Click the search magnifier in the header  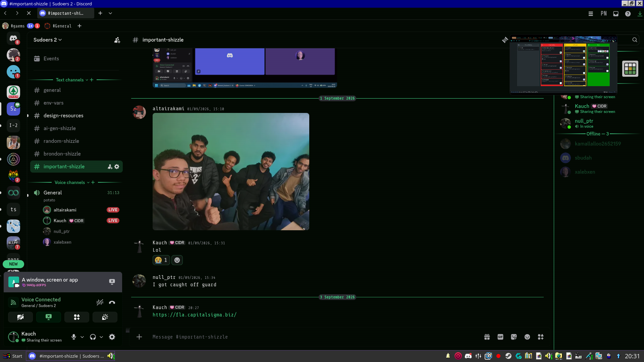coord(635,40)
